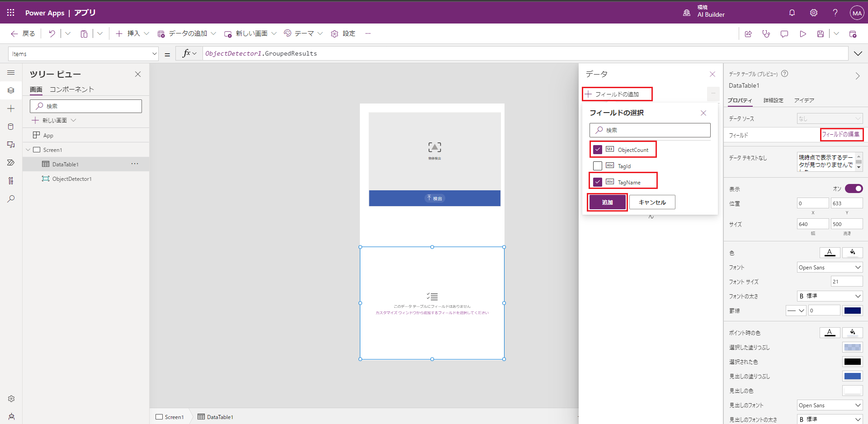Click the Play preview icon
868x424 pixels.
pyautogui.click(x=802, y=34)
